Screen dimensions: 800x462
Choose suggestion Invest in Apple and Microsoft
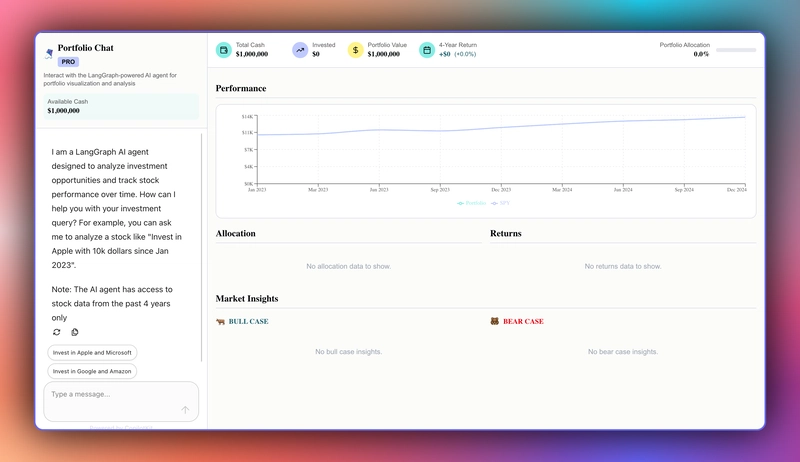tap(92, 352)
